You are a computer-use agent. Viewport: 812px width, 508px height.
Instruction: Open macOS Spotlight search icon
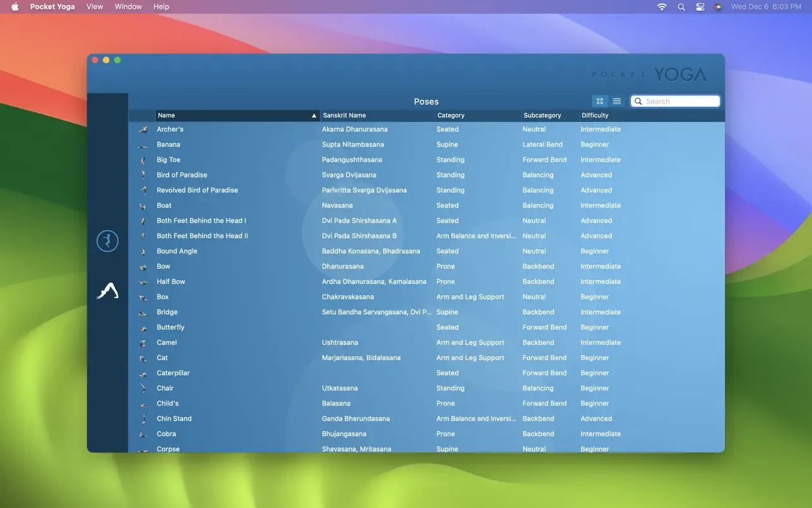(x=681, y=7)
